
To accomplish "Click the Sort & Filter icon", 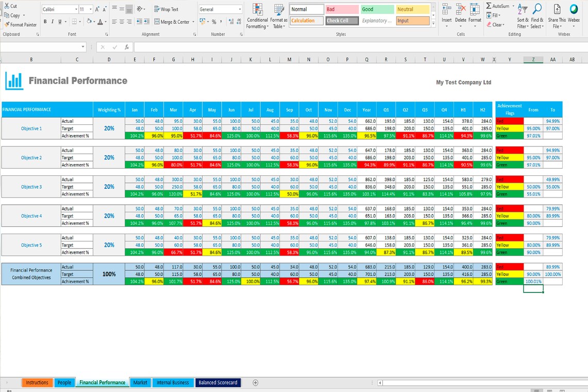I will tap(522, 13).
